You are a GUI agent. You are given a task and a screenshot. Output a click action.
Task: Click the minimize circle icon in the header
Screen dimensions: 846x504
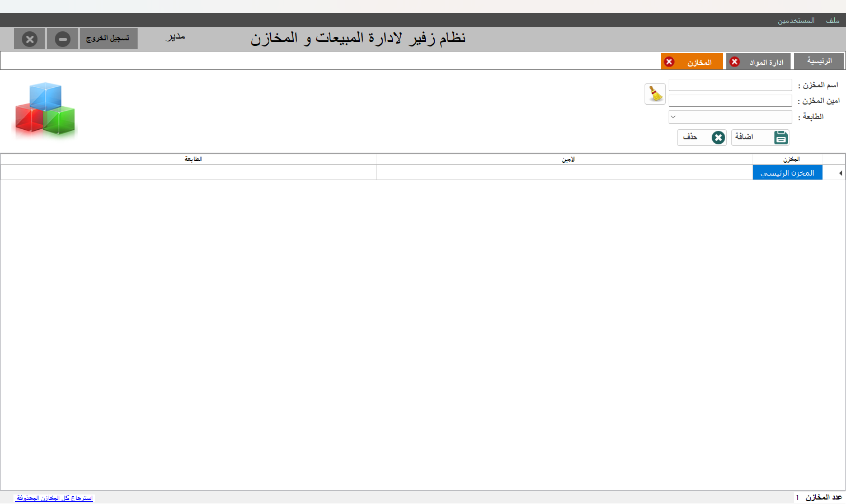(63, 39)
